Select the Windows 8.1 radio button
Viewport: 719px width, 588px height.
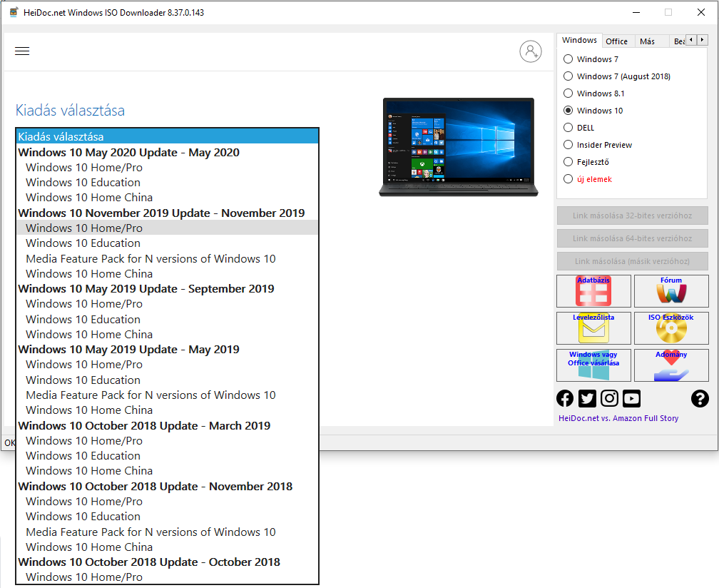pos(568,93)
